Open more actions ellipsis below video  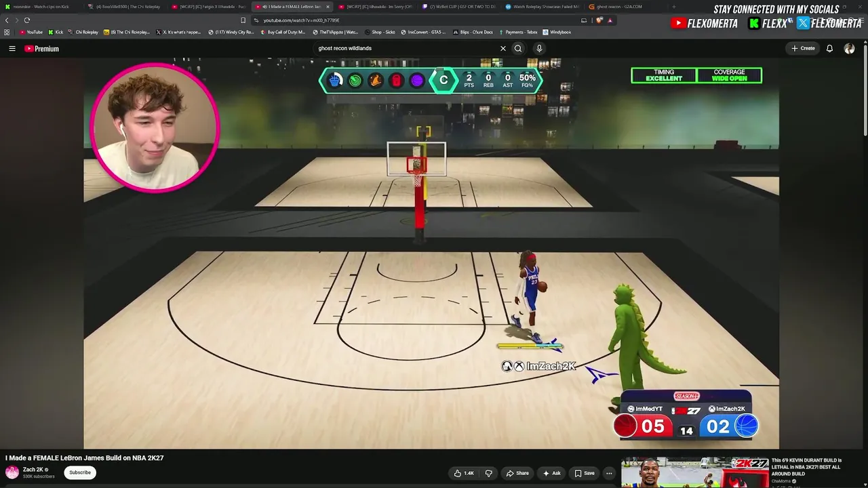click(609, 473)
